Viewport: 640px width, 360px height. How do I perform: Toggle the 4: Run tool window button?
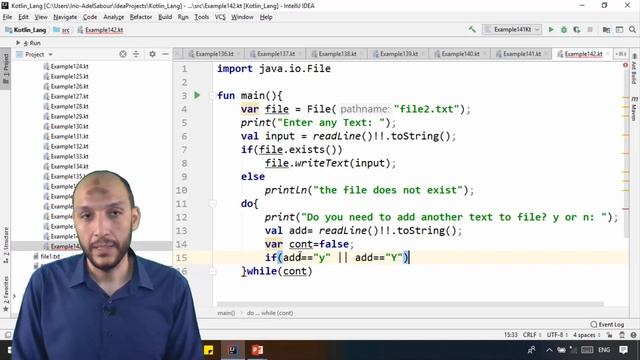31,43
